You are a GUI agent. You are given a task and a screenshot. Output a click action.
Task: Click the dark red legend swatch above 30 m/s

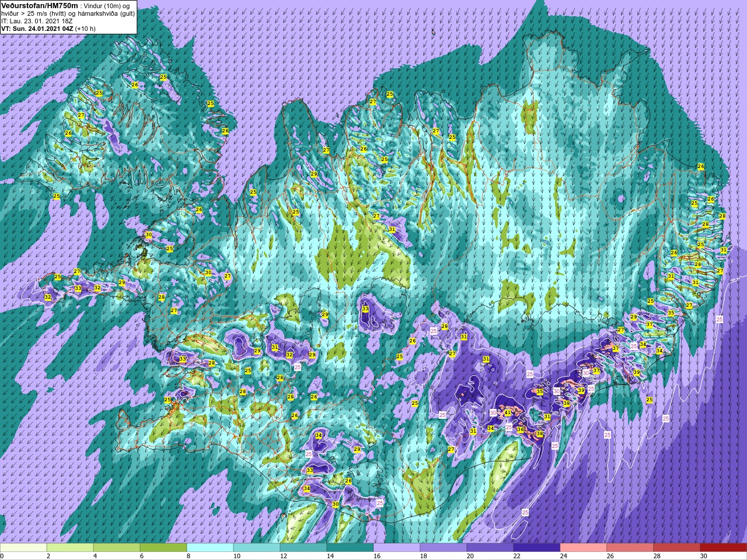(724, 548)
